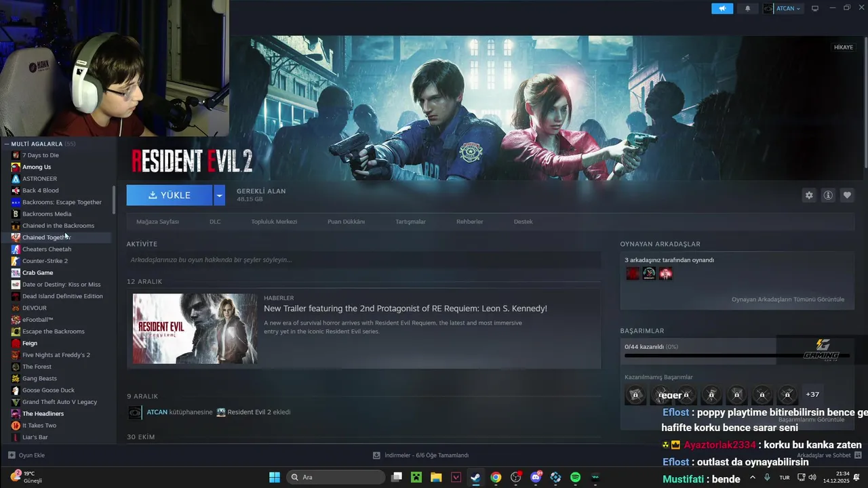The image size is (868, 488).
Task: Click The Forest game icon
Action: point(16,367)
